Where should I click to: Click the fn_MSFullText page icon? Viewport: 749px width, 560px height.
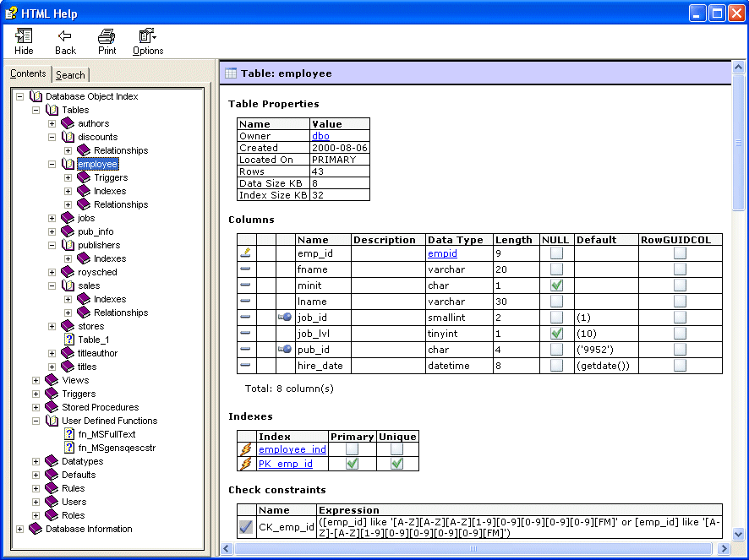[x=69, y=434]
